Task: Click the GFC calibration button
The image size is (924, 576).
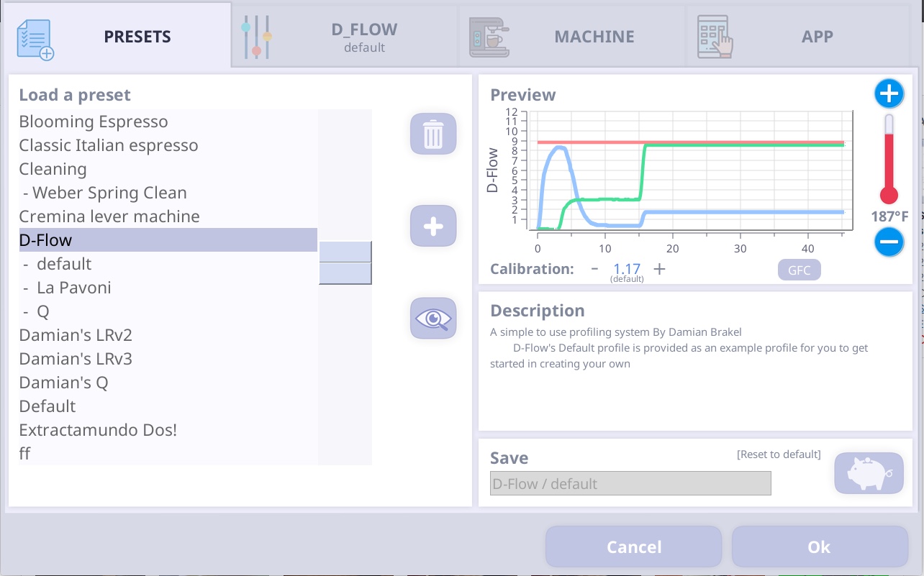Action: [799, 270]
